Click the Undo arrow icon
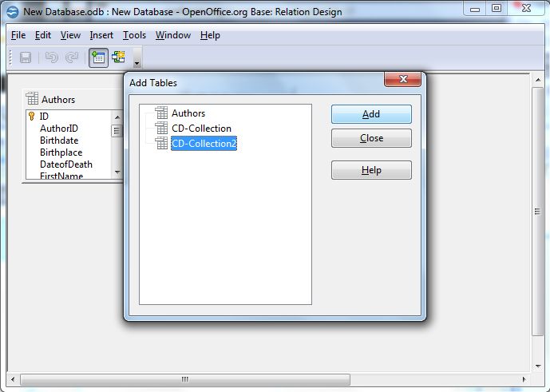This screenshot has width=550, height=392. tap(52, 57)
